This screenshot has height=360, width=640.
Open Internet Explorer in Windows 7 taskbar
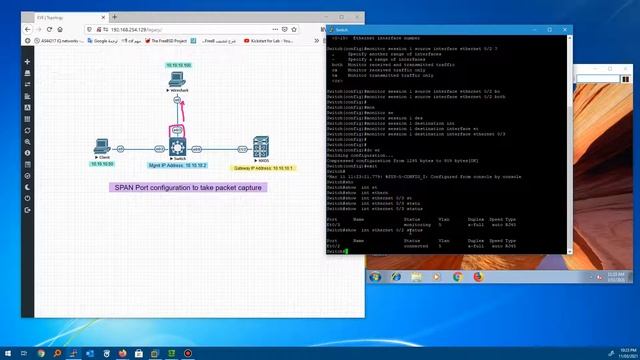[396, 277]
